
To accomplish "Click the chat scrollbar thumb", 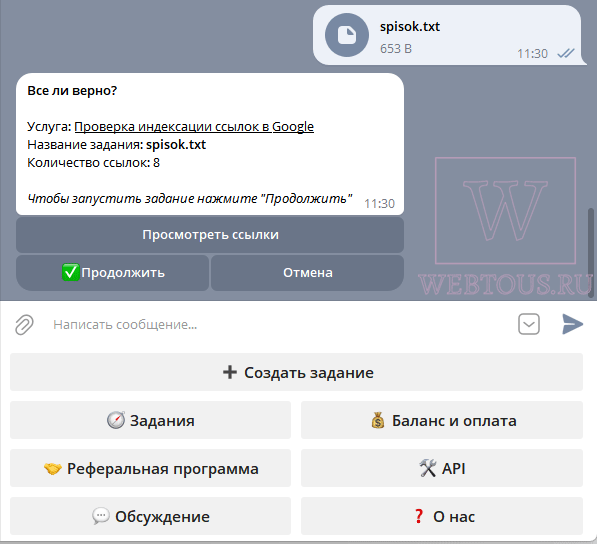I will [591, 253].
